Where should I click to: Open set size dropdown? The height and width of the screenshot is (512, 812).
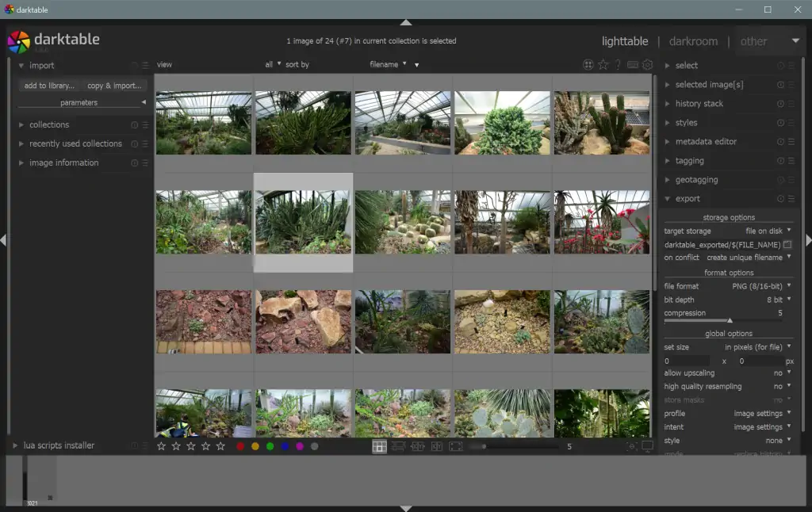tap(728, 347)
